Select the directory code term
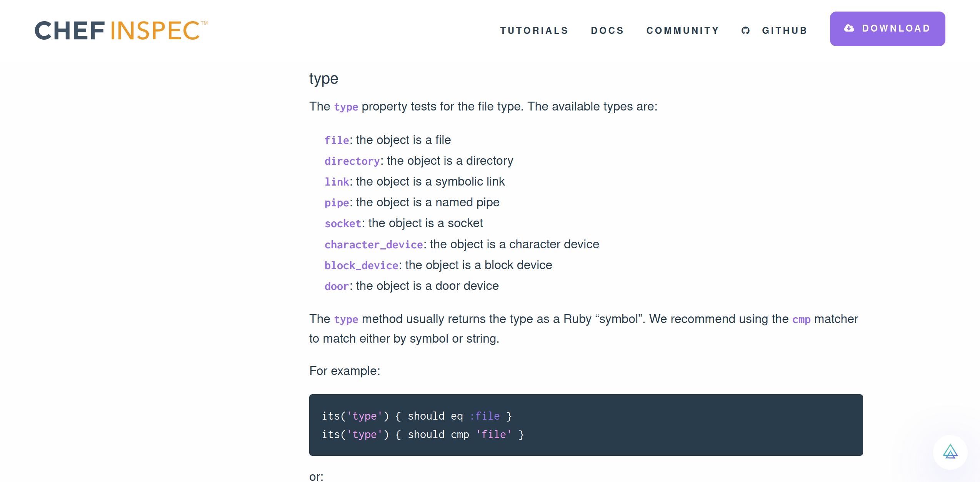 (352, 161)
